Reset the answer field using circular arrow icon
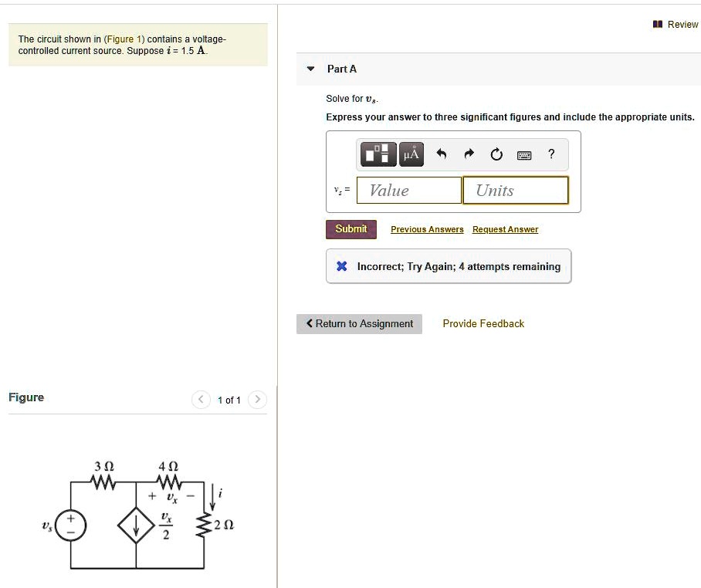The image size is (701, 588). pyautogui.click(x=496, y=154)
